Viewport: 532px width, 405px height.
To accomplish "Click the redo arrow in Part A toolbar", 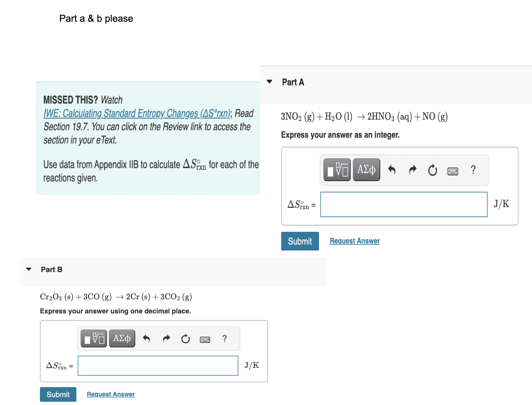I will pyautogui.click(x=412, y=170).
